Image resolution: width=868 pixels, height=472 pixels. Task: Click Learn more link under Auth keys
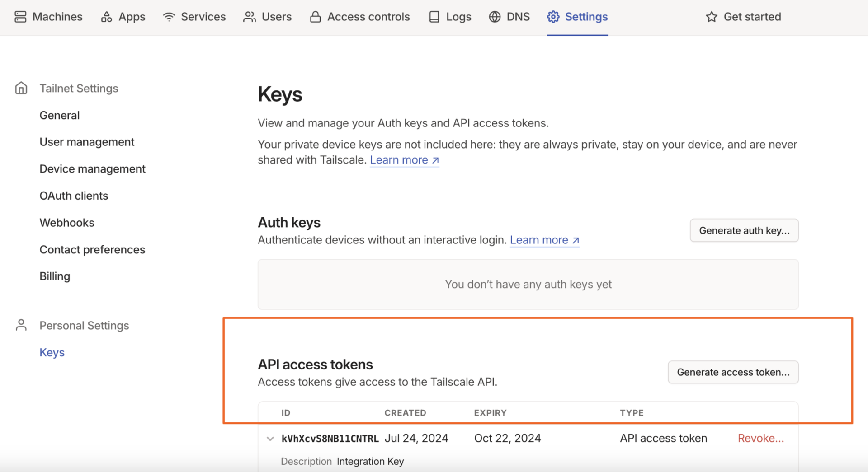(x=544, y=240)
